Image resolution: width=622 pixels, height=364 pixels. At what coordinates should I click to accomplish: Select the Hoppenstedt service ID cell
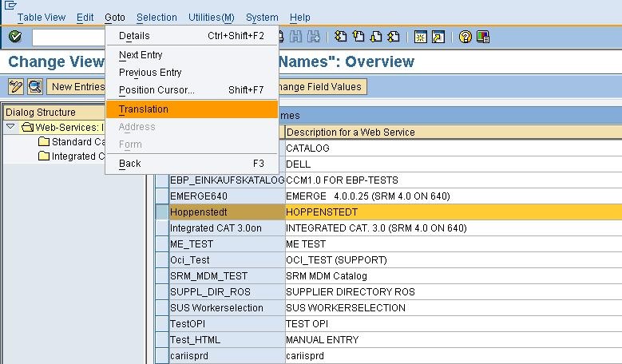pos(227,212)
